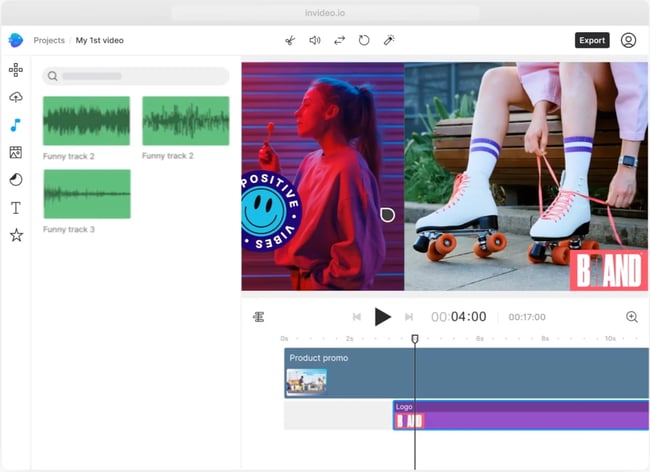Click the Export button
This screenshot has height=472, width=650.
click(592, 40)
